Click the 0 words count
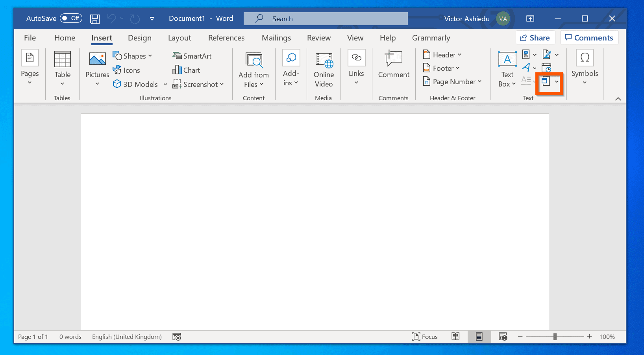Viewport: 644px width, 355px height. [x=70, y=337]
